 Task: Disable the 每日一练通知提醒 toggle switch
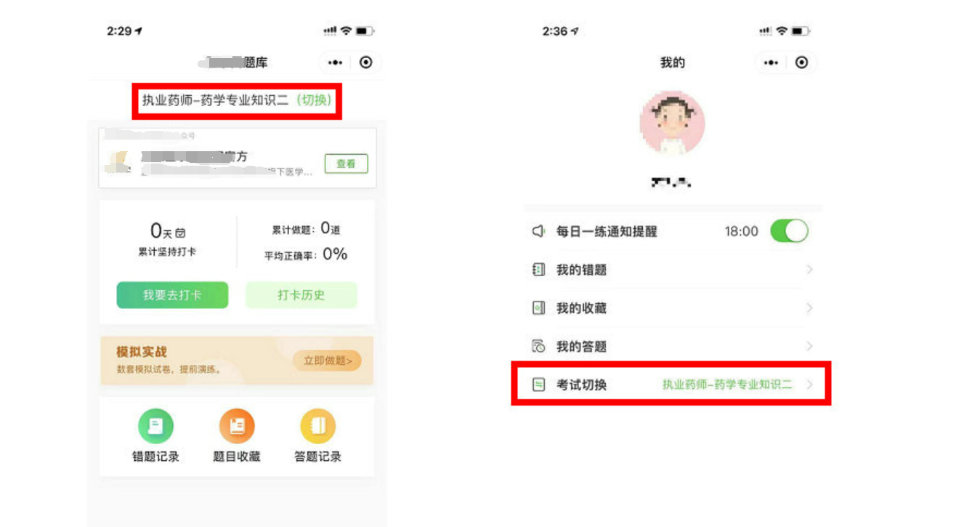789,231
